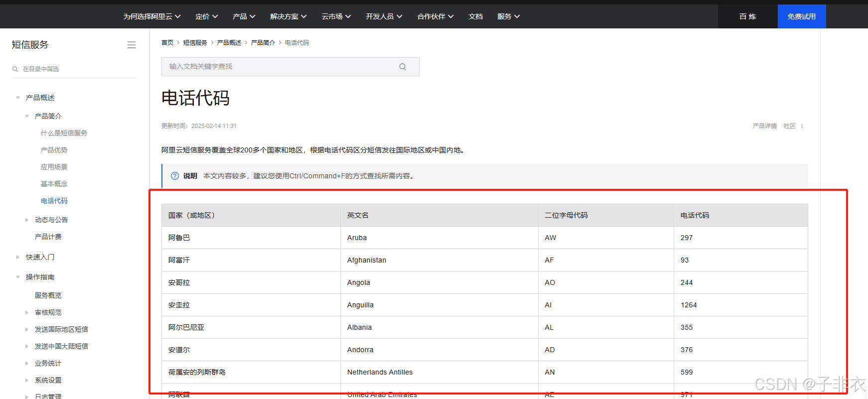868x399 pixels.
Task: Go to 短信服务 in the breadcrumb
Action: click(195, 43)
